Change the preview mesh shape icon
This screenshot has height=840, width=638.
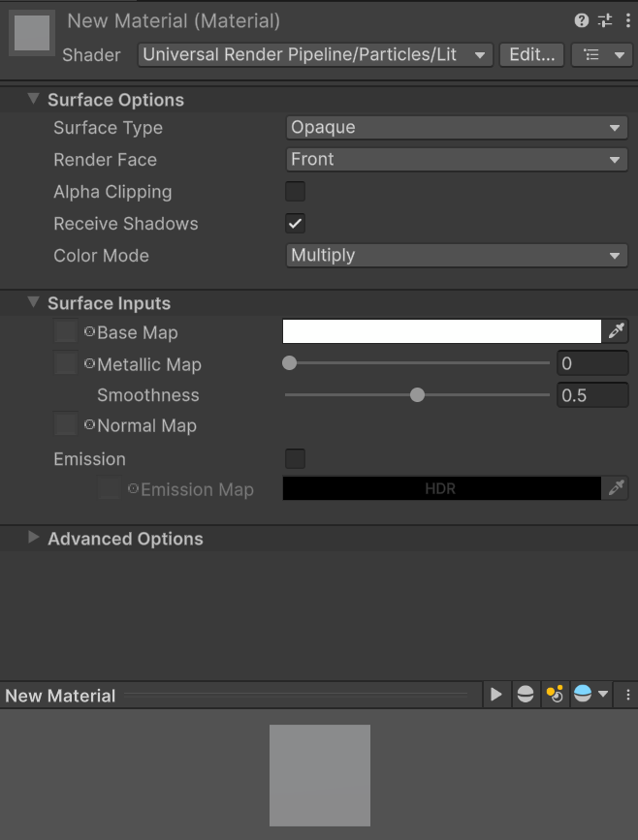pos(526,695)
